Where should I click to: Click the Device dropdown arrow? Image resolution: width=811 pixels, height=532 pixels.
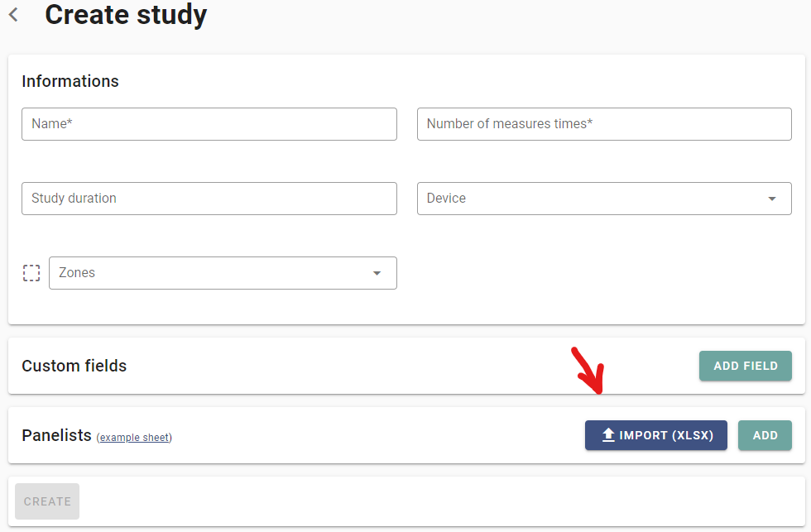pyautogui.click(x=771, y=199)
